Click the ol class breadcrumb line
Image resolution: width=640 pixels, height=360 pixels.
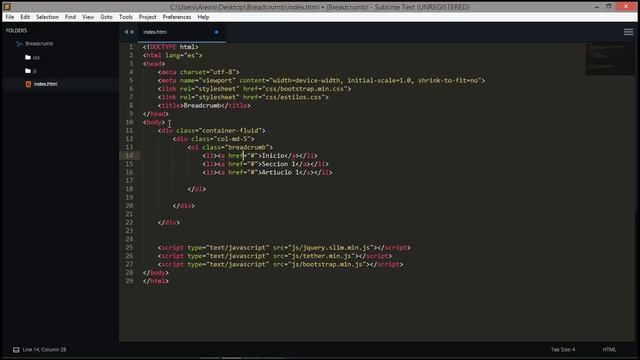(230, 147)
